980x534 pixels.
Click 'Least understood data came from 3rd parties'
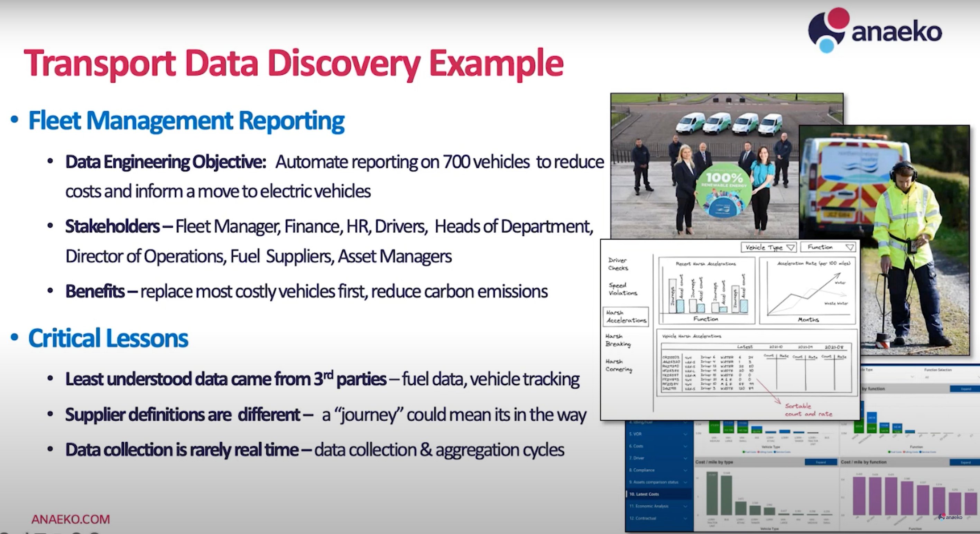pyautogui.click(x=225, y=379)
